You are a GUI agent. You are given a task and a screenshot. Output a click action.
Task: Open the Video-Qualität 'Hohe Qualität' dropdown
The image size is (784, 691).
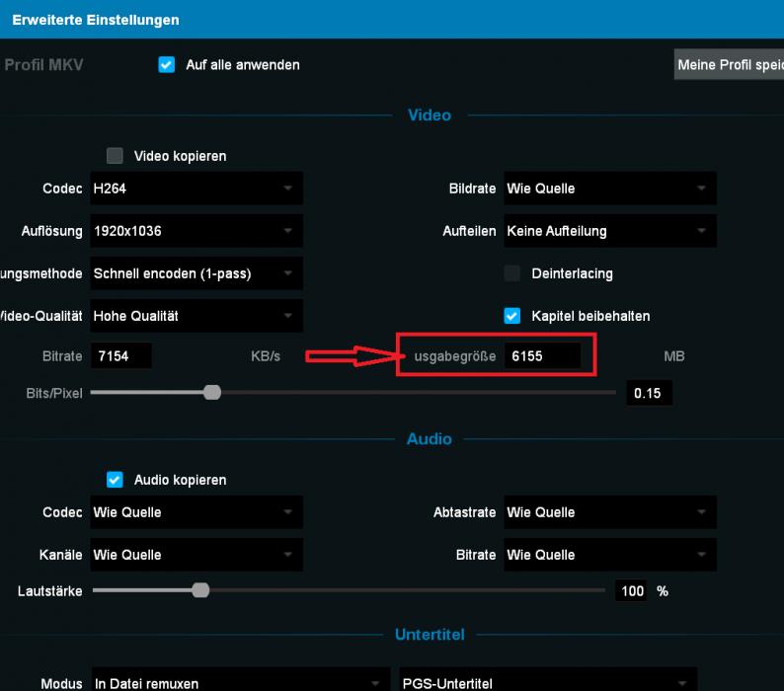coord(196,316)
